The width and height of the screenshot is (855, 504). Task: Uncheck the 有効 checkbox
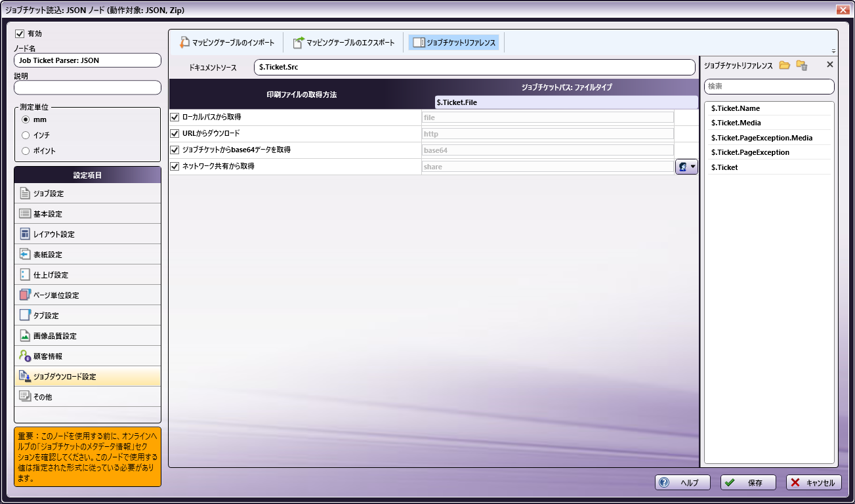[x=20, y=33]
